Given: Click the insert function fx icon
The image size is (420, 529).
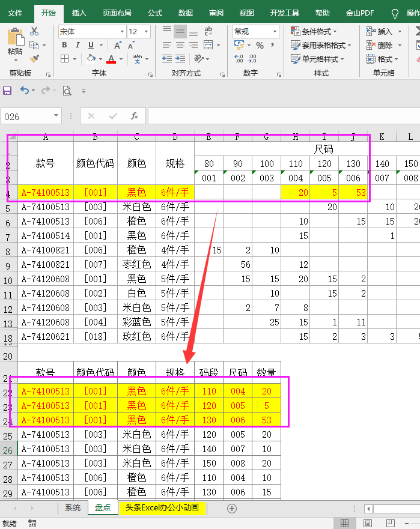Looking at the screenshot, I should tap(135, 116).
